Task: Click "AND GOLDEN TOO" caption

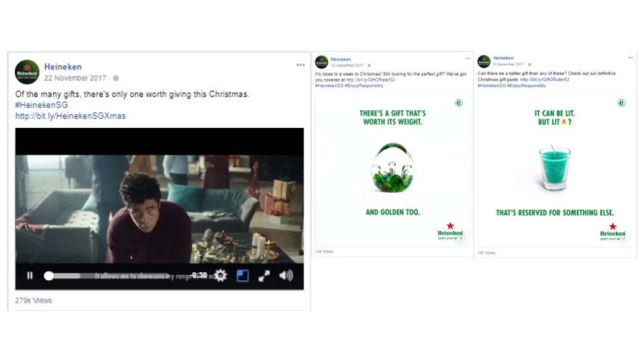Action: [392, 213]
